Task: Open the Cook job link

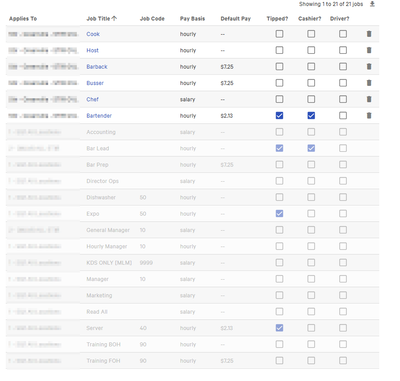Action: click(93, 34)
